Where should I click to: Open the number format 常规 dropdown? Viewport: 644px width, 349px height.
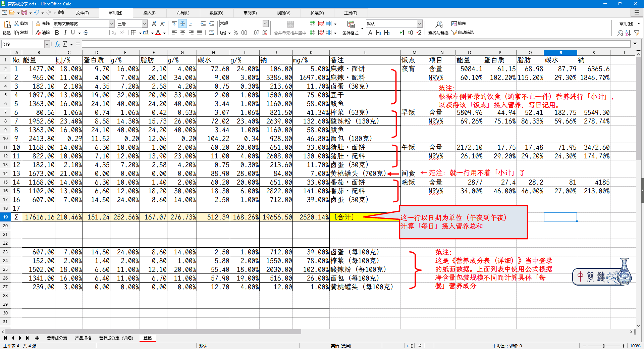(265, 23)
